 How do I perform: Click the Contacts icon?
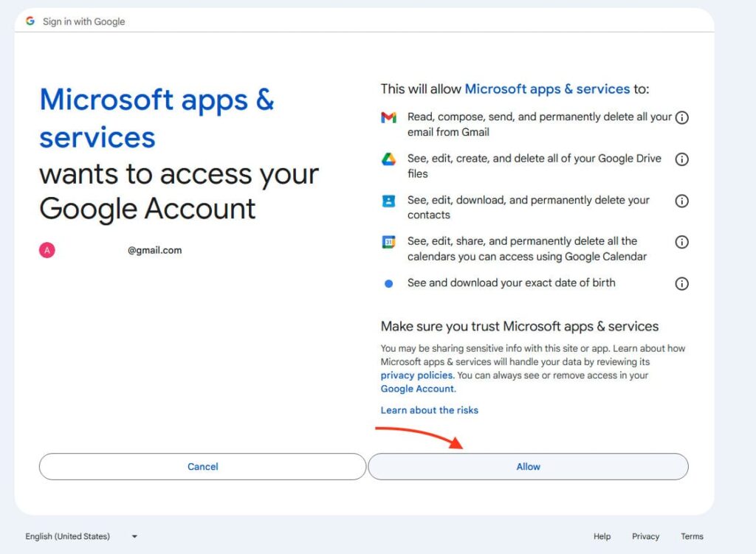tap(388, 201)
